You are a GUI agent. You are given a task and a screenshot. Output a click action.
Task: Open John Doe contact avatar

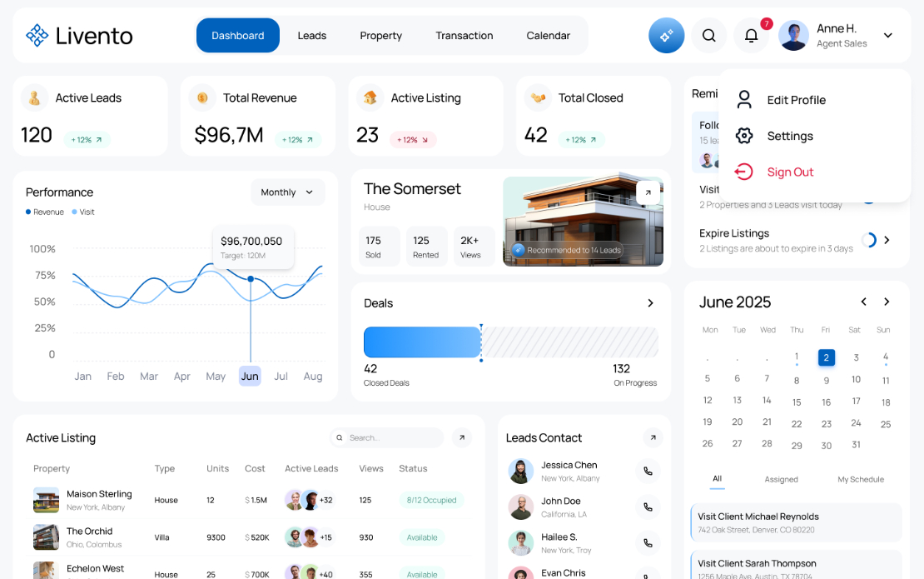(521, 507)
